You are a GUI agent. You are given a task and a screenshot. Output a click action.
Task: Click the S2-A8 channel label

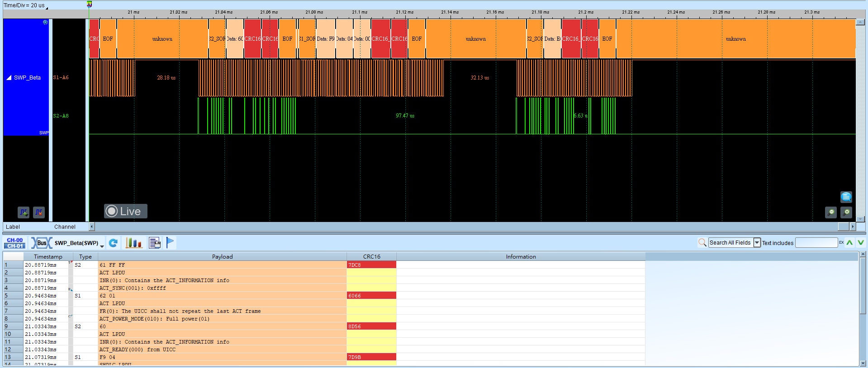tap(61, 116)
